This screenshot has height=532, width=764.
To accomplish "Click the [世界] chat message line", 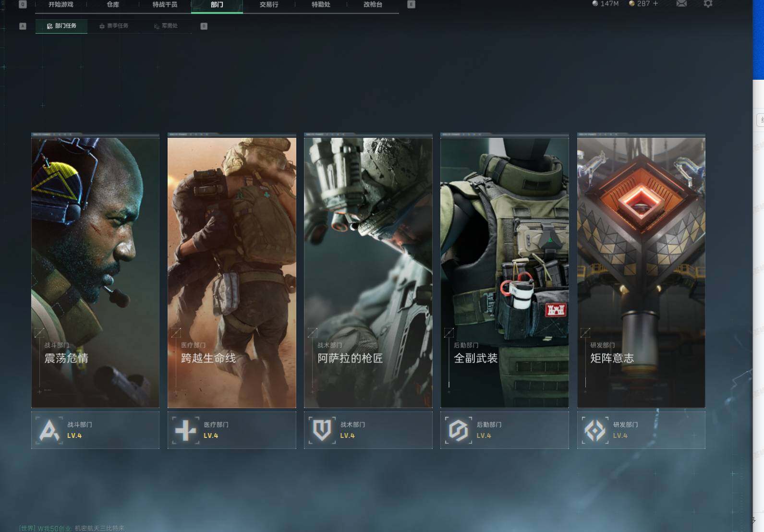I will pyautogui.click(x=72, y=528).
